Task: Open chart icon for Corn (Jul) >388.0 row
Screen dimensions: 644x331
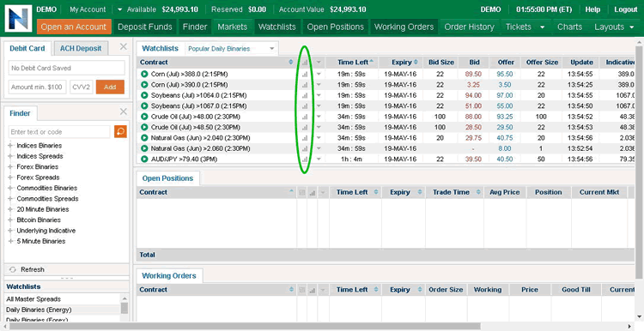Action: click(x=304, y=75)
